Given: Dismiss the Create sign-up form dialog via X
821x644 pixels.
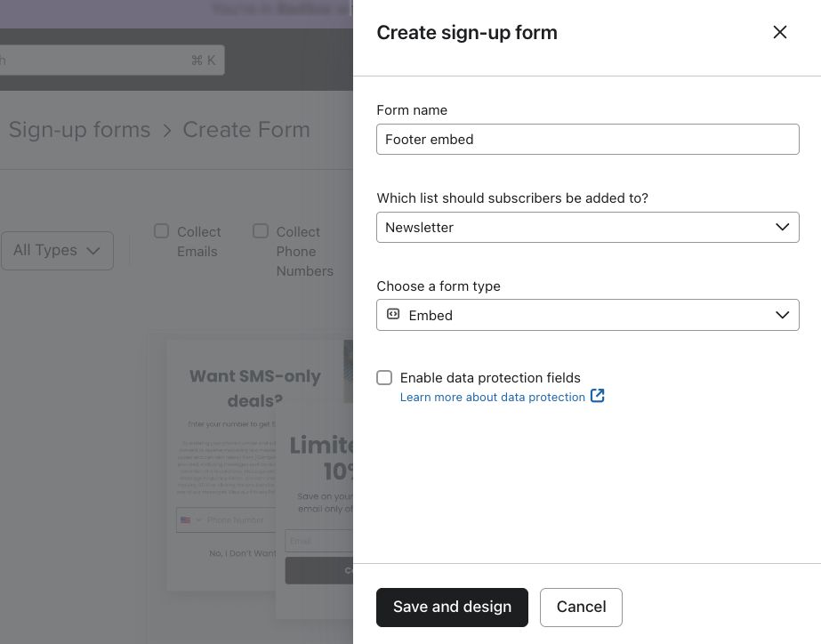Looking at the screenshot, I should click(x=780, y=32).
